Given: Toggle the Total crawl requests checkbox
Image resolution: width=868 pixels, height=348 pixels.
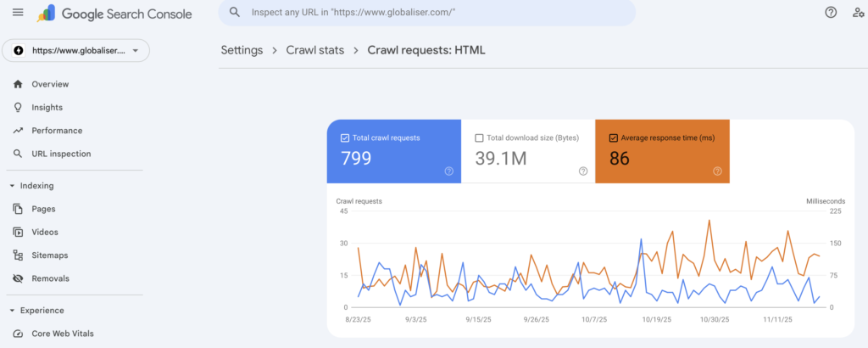Looking at the screenshot, I should click(x=344, y=138).
